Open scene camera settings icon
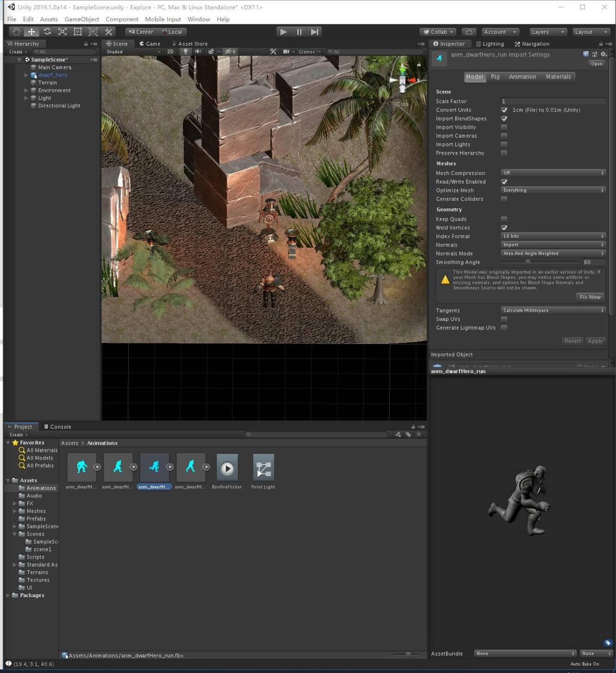This screenshot has width=616, height=673. [x=286, y=51]
